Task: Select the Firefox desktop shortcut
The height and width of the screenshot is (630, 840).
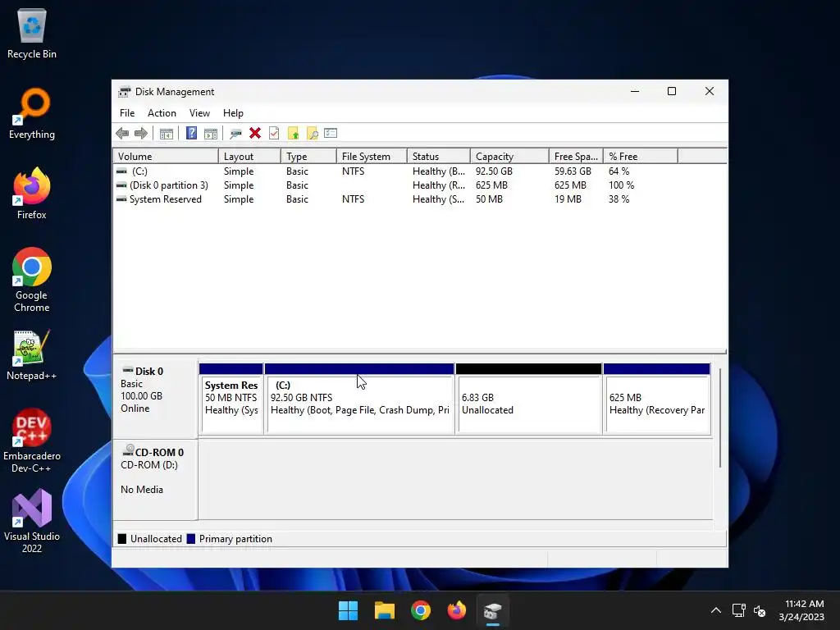Action: [x=32, y=194]
